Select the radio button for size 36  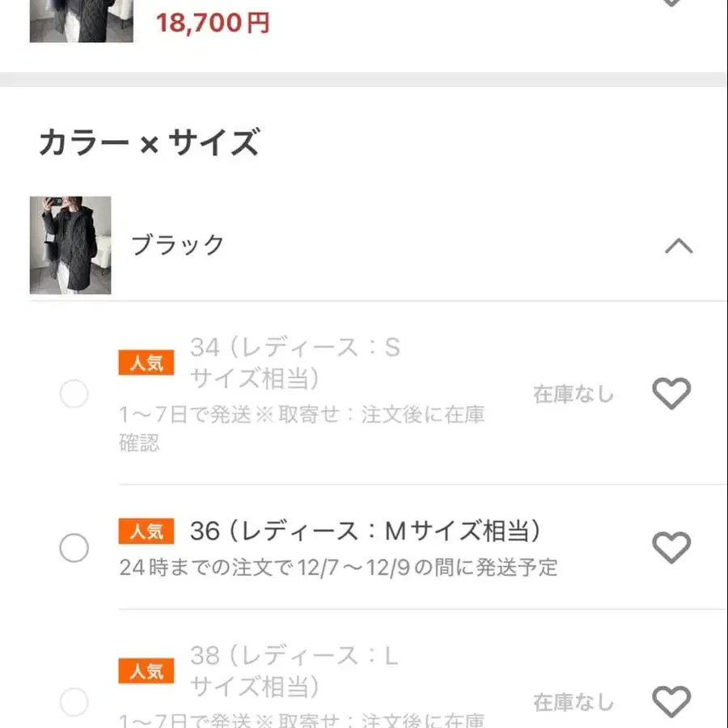[73, 548]
